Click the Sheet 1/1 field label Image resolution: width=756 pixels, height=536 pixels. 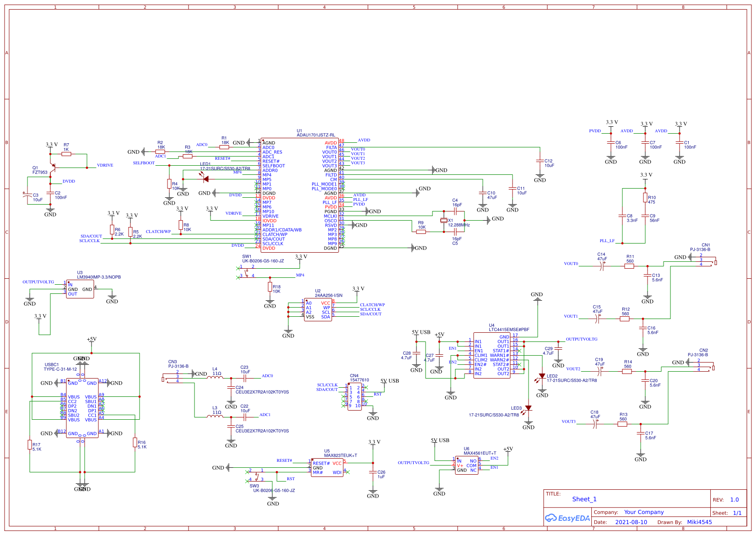point(727,513)
